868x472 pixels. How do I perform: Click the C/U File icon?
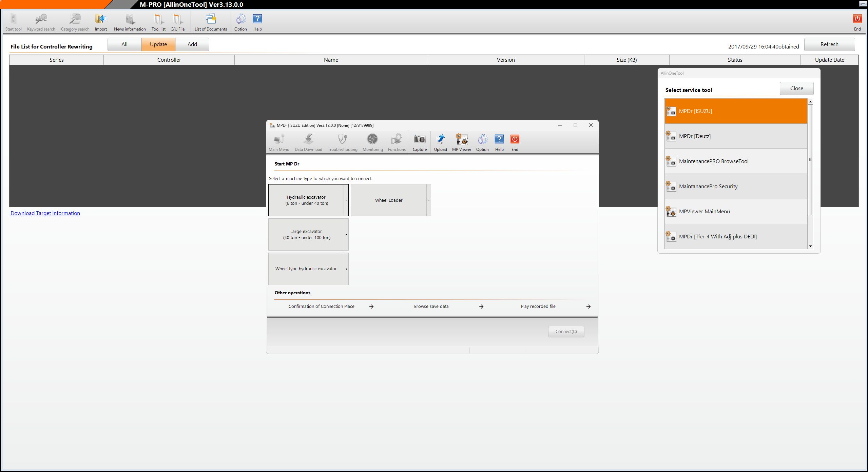177,19
